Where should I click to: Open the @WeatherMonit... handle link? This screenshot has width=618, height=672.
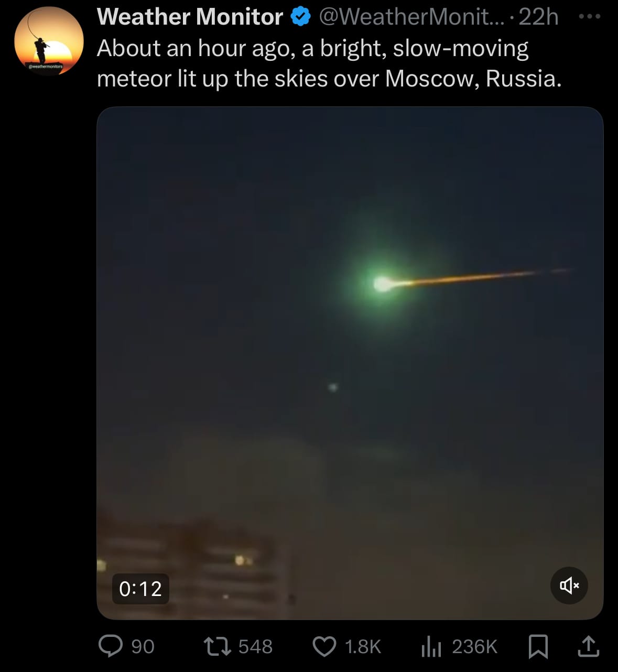coord(411,17)
